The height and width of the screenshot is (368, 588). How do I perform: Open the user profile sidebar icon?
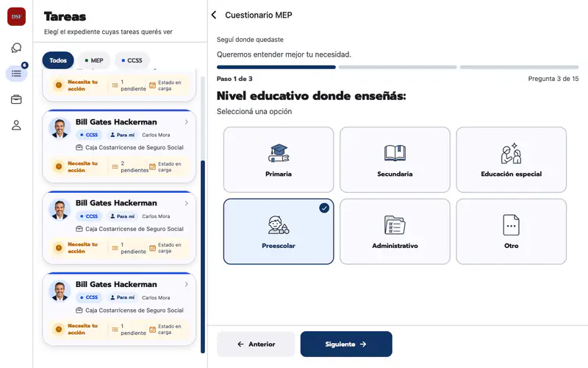(16, 125)
